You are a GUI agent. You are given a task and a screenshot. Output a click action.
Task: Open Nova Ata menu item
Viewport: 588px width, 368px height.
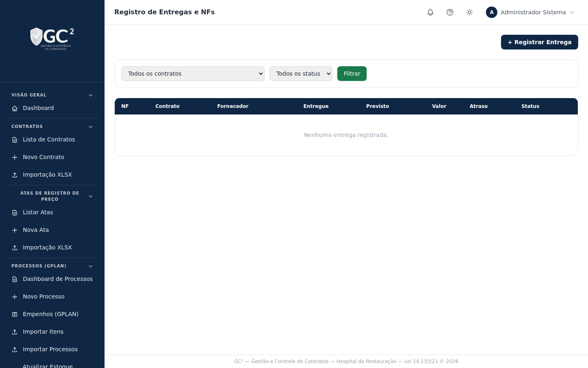point(52,230)
